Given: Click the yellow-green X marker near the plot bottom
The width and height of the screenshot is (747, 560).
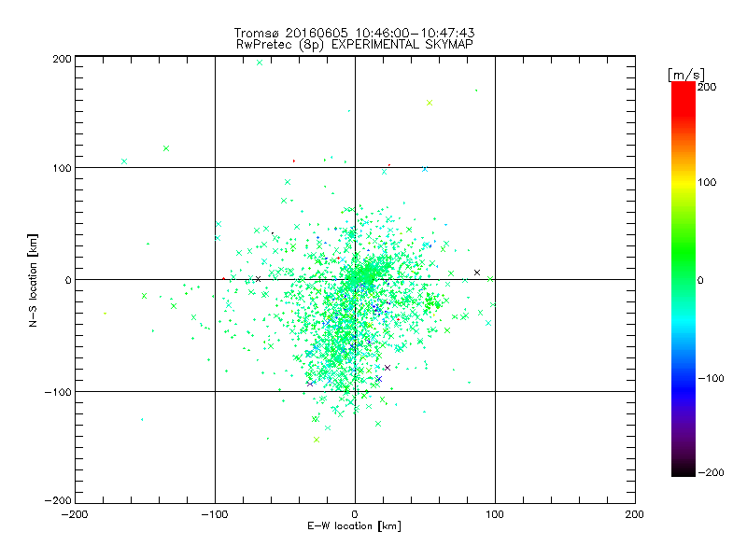Looking at the screenshot, I should [317, 440].
